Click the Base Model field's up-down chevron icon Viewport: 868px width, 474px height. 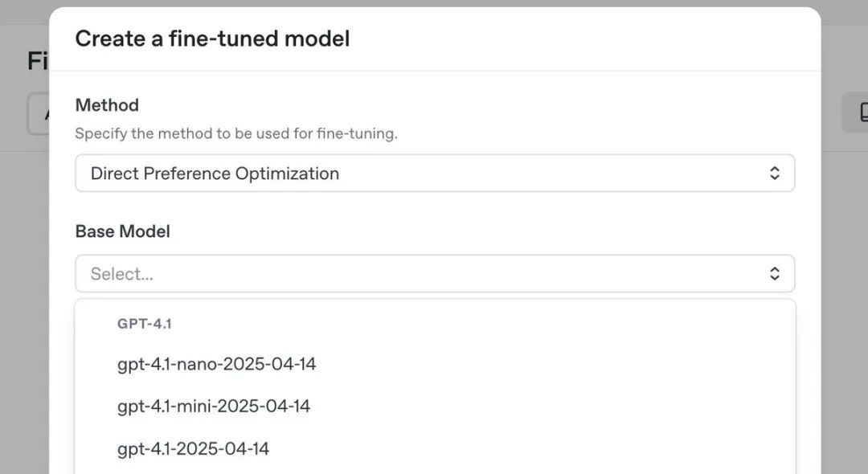(775, 273)
